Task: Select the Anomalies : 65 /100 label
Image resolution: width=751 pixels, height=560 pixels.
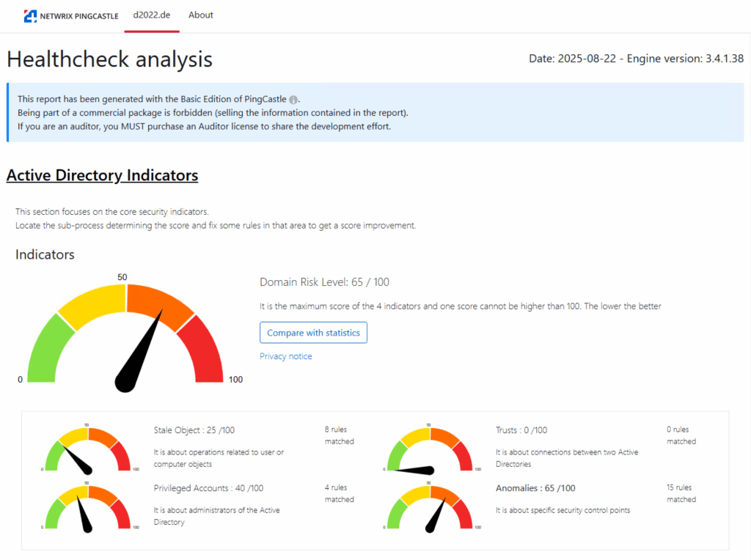Action: pyautogui.click(x=535, y=488)
